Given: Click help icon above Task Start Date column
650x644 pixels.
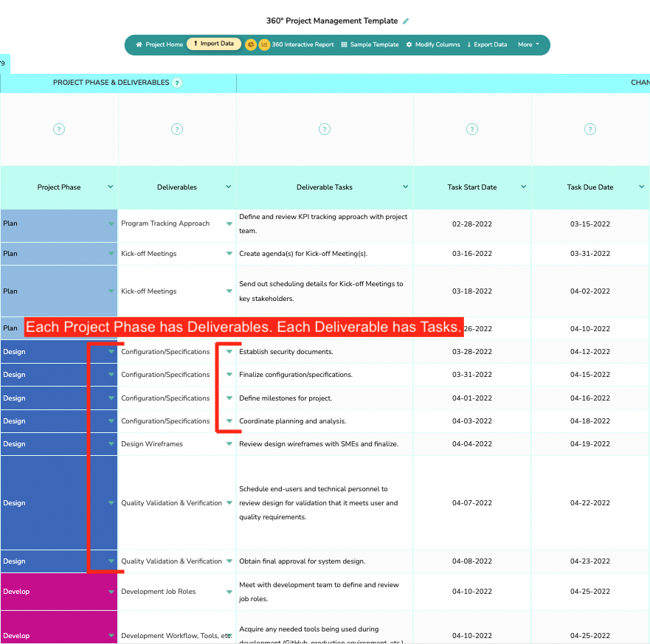Looking at the screenshot, I should point(472,129).
